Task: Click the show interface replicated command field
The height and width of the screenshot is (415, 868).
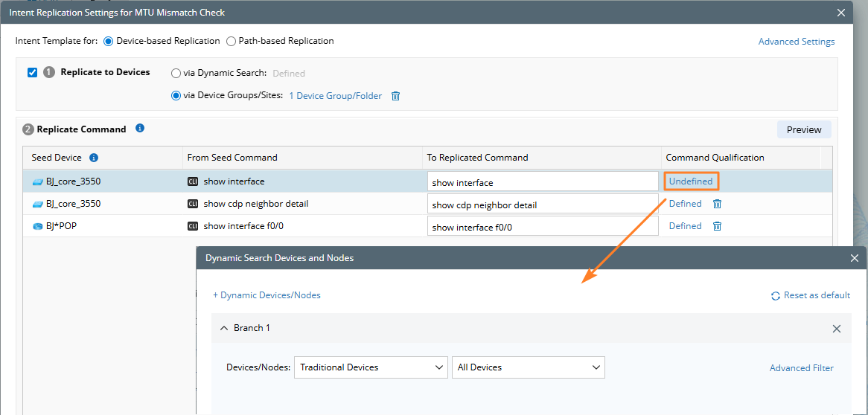Action: [x=542, y=182]
